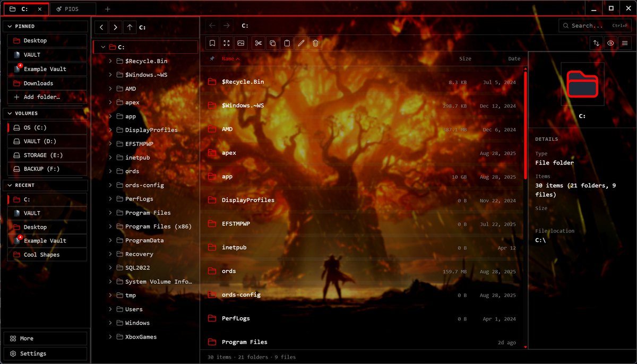Screen dimensions: 637x364
Task: Select the BACKUP (F:) volume
Action: click(47, 169)
